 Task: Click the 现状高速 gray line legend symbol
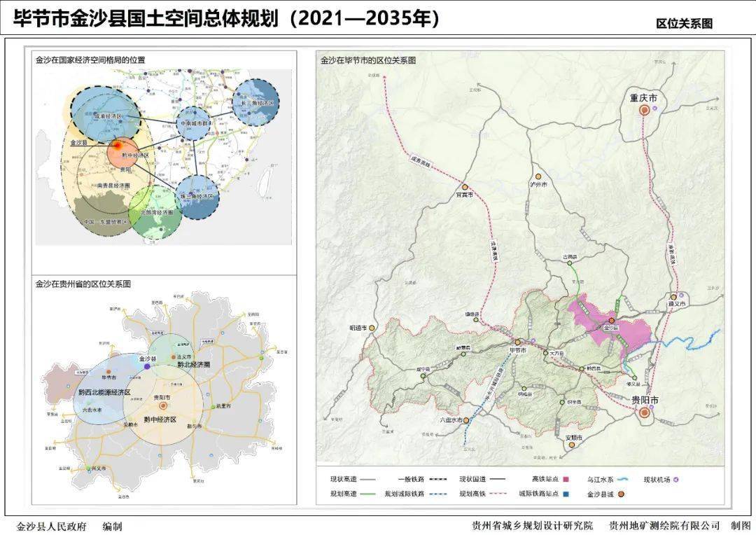pos(368,480)
